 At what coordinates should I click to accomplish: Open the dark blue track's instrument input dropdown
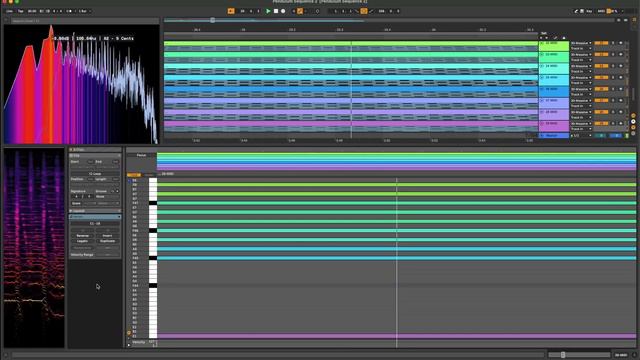(581, 89)
